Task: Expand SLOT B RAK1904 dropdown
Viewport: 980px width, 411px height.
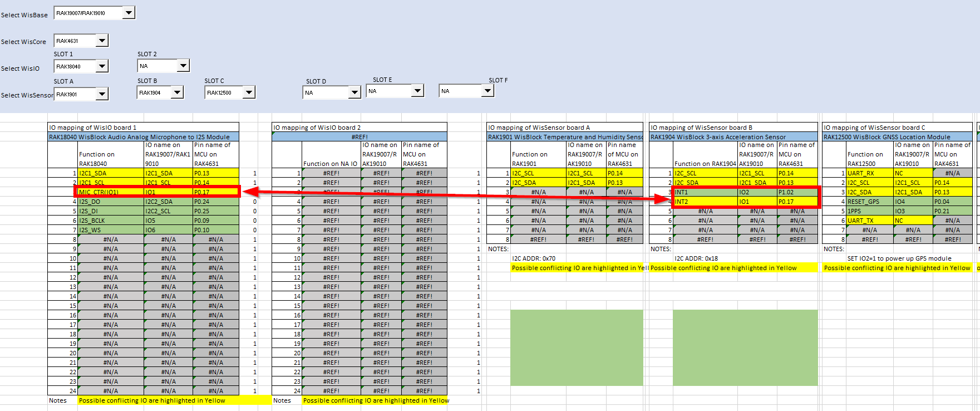Action: click(177, 92)
